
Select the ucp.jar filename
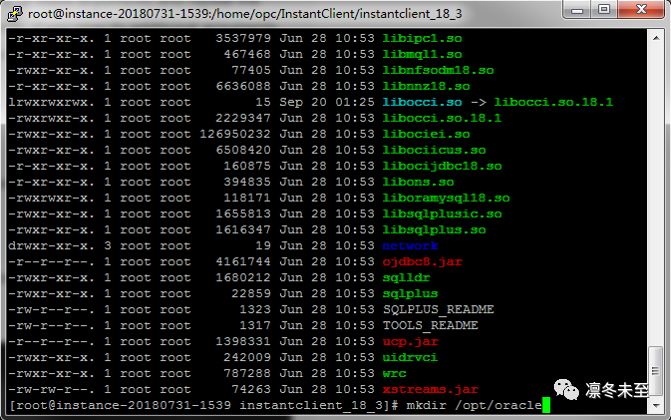coord(410,342)
